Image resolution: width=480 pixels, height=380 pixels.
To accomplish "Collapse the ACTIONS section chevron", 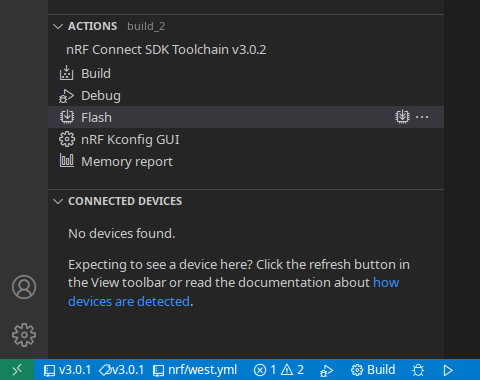I will (x=58, y=26).
